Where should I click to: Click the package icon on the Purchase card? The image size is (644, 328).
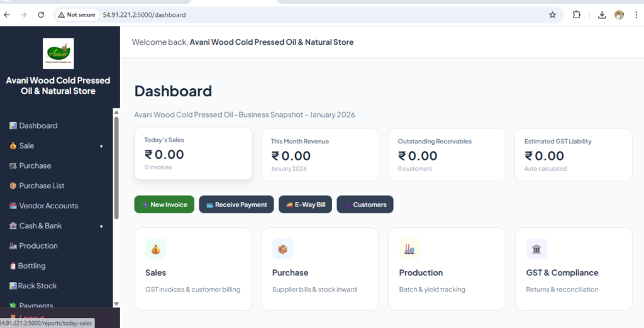(x=282, y=249)
